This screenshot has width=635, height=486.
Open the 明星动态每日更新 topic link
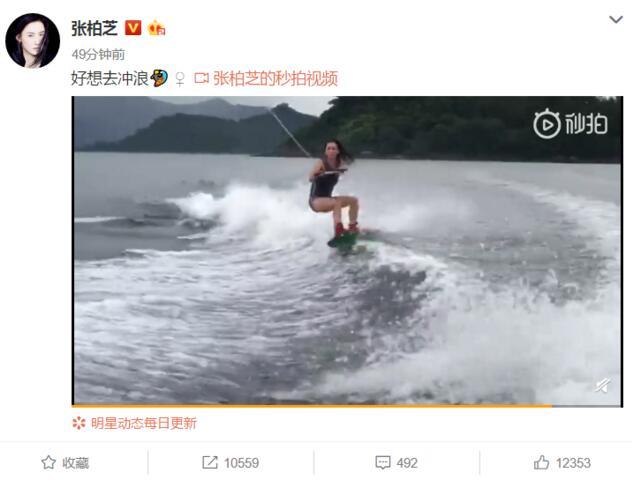coord(144,423)
